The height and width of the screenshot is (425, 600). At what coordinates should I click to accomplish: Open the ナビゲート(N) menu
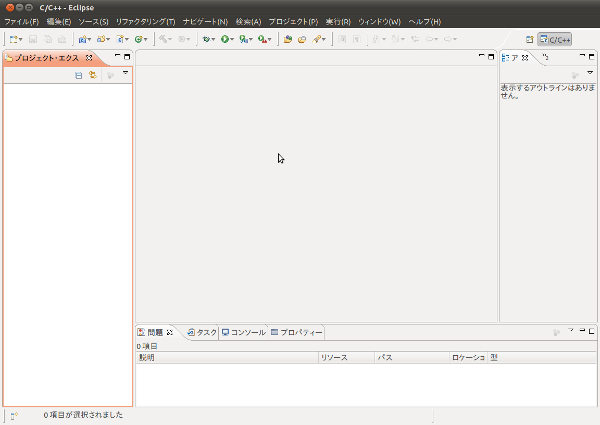tap(205, 22)
